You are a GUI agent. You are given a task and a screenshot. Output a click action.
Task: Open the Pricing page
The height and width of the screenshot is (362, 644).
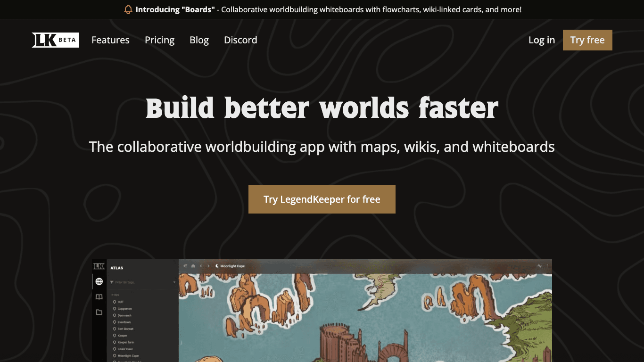pos(159,40)
